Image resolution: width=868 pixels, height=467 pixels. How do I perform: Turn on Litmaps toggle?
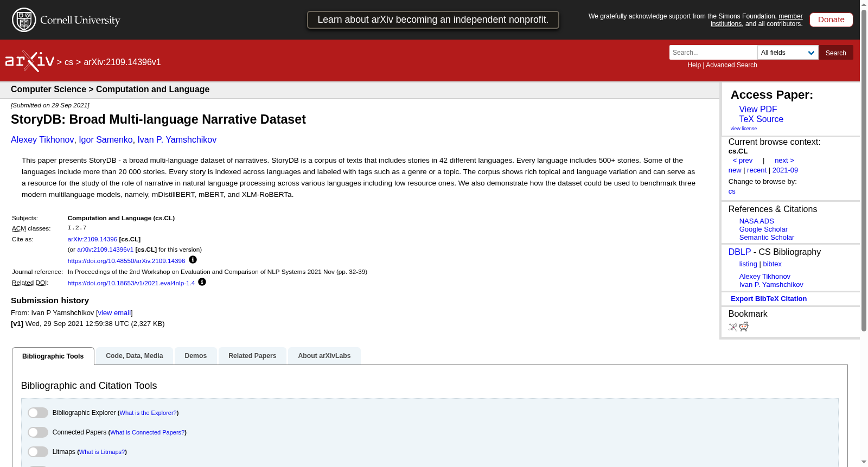click(38, 452)
